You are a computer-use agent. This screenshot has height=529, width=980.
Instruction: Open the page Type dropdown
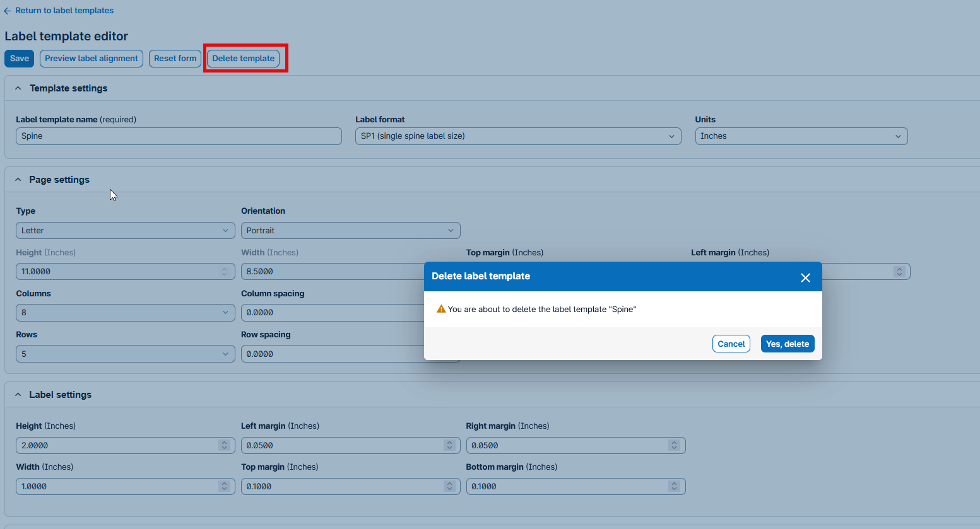pyautogui.click(x=125, y=231)
